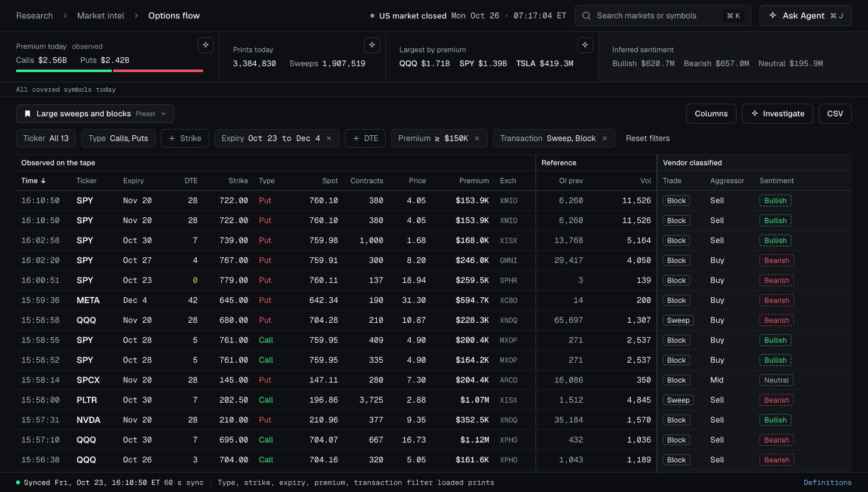Remove the Premium filter chip

[x=477, y=138]
